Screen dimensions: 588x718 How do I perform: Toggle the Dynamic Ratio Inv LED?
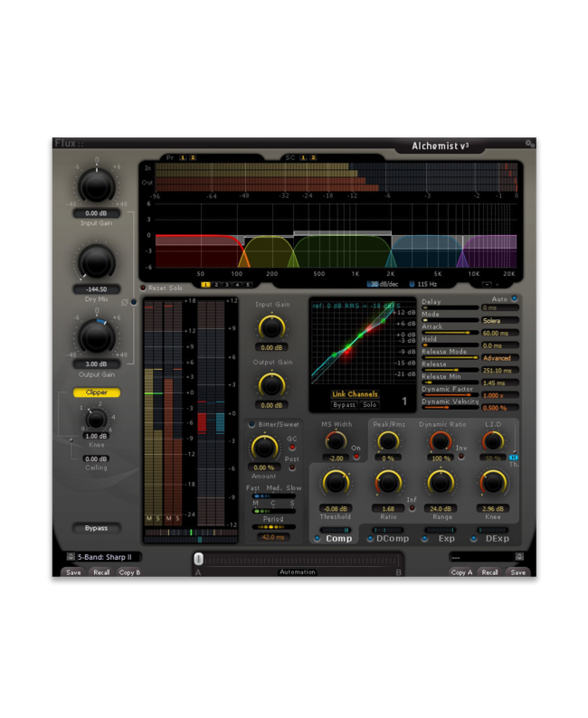coord(461,457)
